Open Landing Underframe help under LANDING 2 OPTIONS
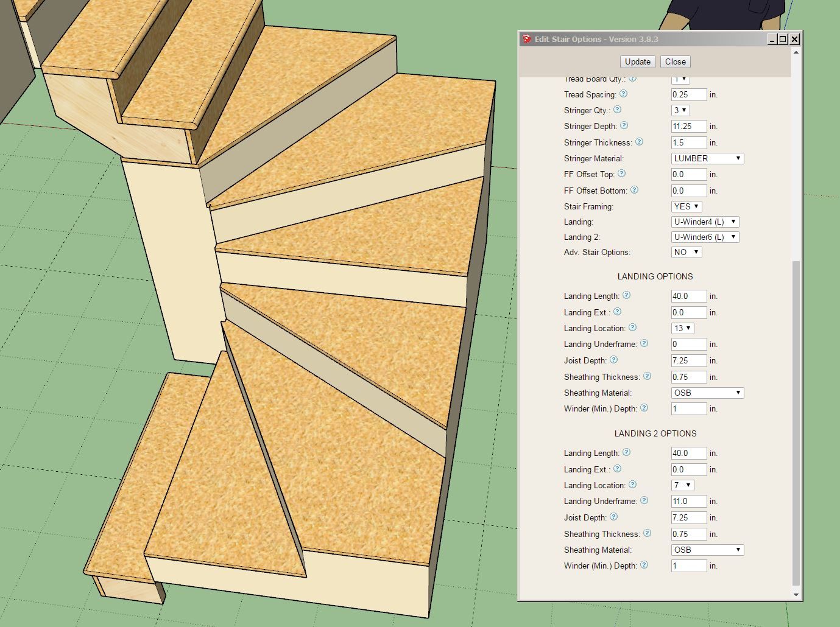Viewport: 840px width, 627px height. tap(644, 500)
